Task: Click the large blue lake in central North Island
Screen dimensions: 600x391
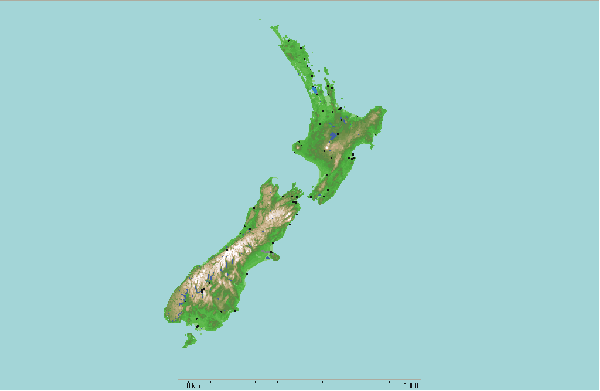Action: [x=333, y=136]
